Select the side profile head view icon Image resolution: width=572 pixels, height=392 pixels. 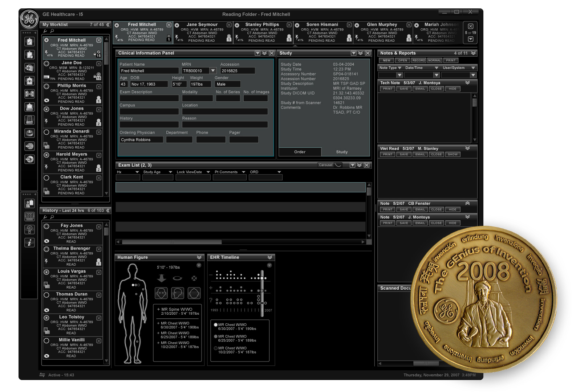point(178,293)
